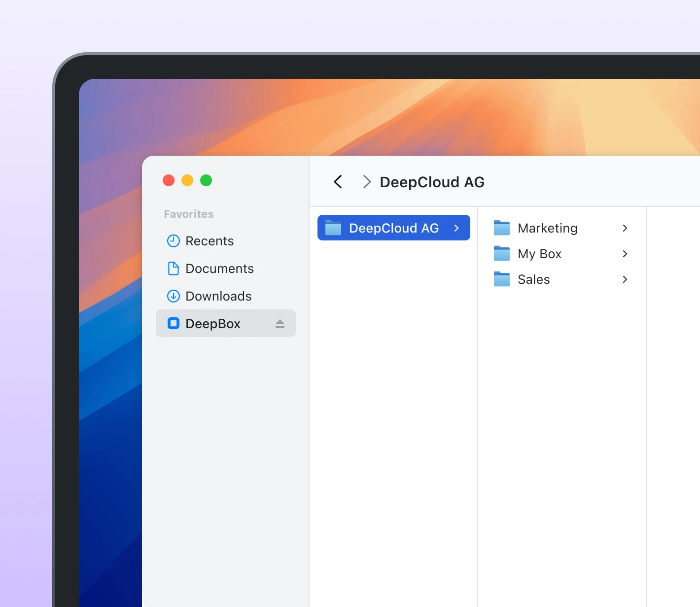Viewport: 700px width, 607px height.
Task: Close the Finder window with red button
Action: [x=169, y=180]
